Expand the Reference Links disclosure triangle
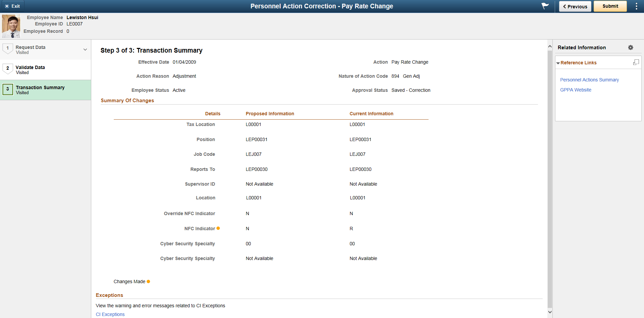This screenshot has height=318, width=644. (x=558, y=63)
